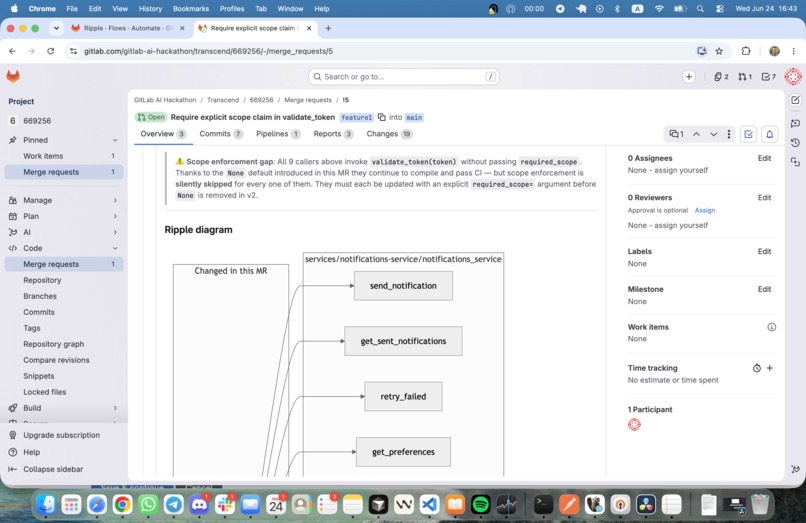Open Discord from the dock
This screenshot has width=806, height=523.
click(x=199, y=504)
